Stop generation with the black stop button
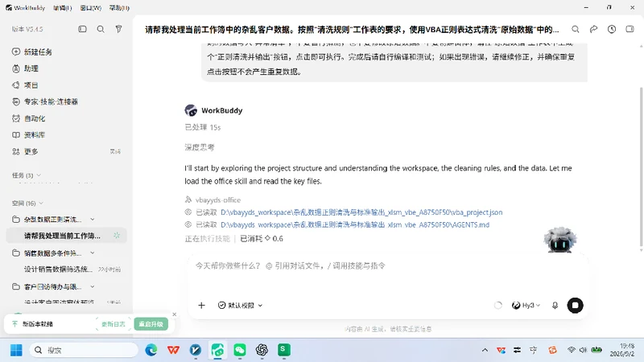Image resolution: width=644 pixels, height=362 pixels. click(575, 306)
